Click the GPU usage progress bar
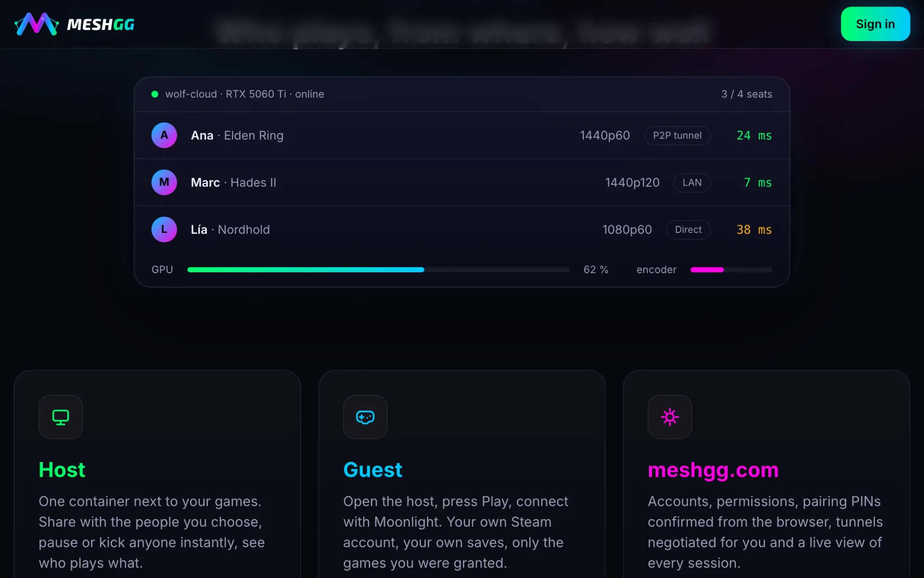The image size is (924, 578). pos(378,270)
